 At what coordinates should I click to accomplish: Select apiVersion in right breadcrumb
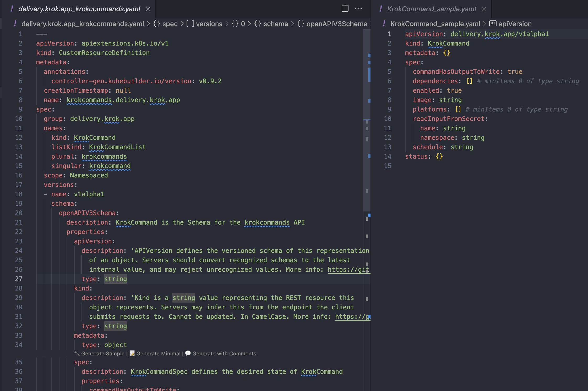[x=515, y=24]
